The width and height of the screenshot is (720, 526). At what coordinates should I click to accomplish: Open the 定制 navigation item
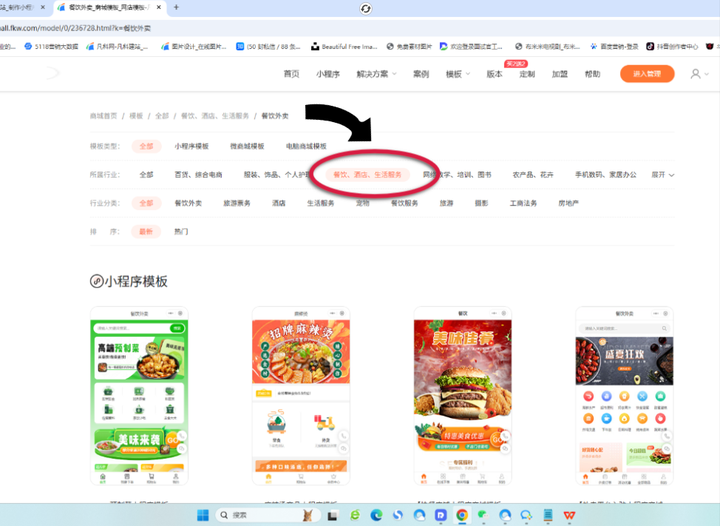pos(527,74)
